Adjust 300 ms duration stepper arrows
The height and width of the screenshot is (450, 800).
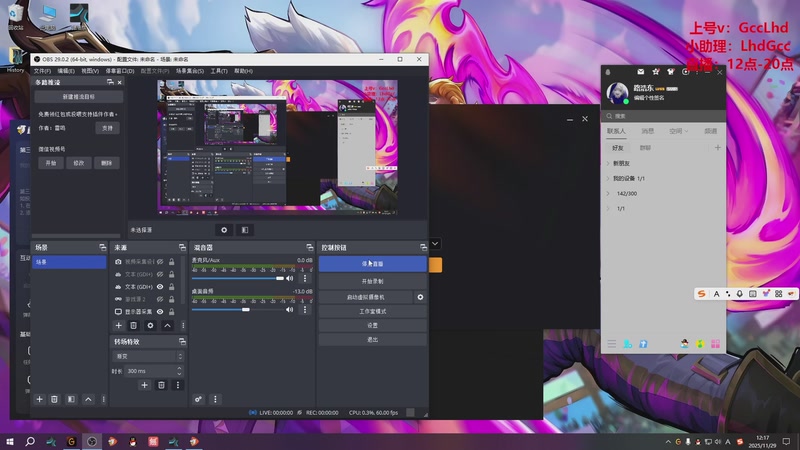coord(179,371)
